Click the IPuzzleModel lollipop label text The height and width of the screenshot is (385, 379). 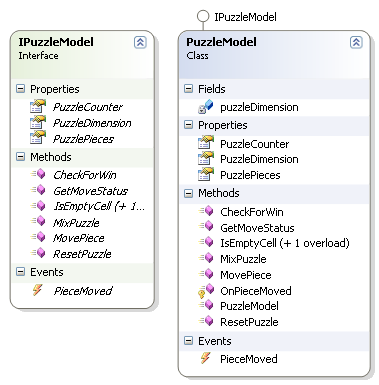tap(245, 17)
